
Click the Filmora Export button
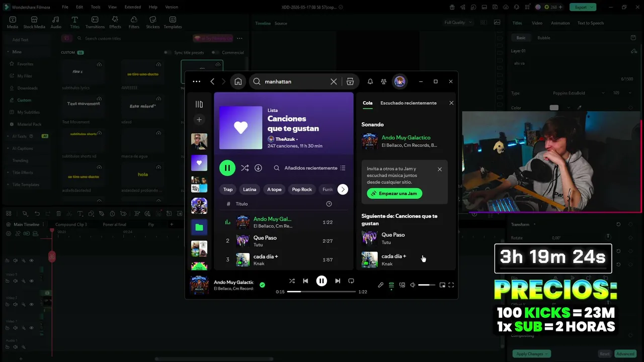(x=583, y=7)
